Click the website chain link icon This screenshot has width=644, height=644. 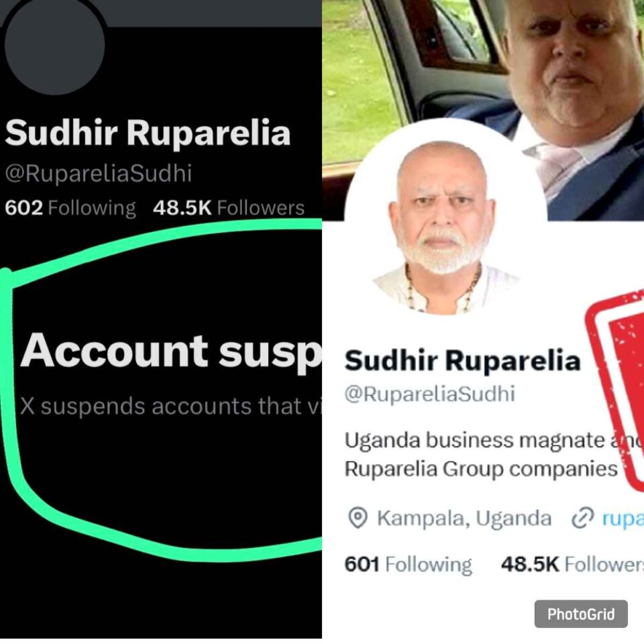[x=583, y=519]
